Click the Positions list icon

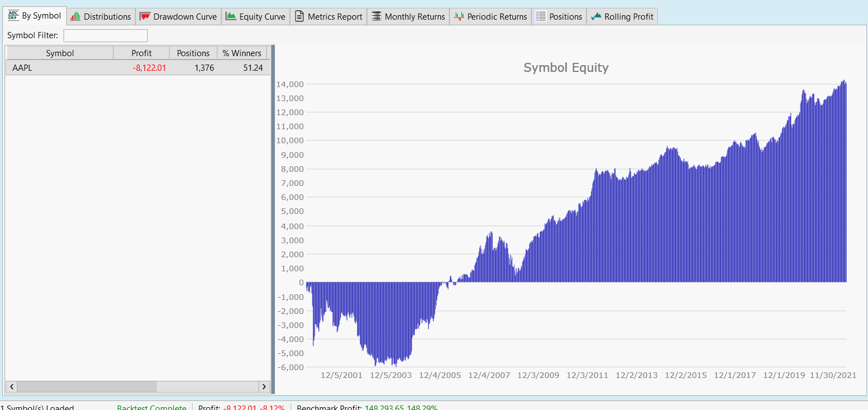pyautogui.click(x=540, y=17)
